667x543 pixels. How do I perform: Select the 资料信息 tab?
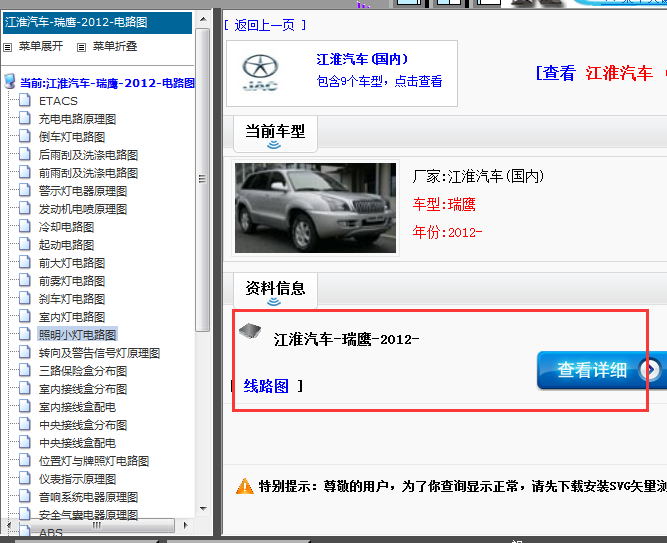(275, 290)
